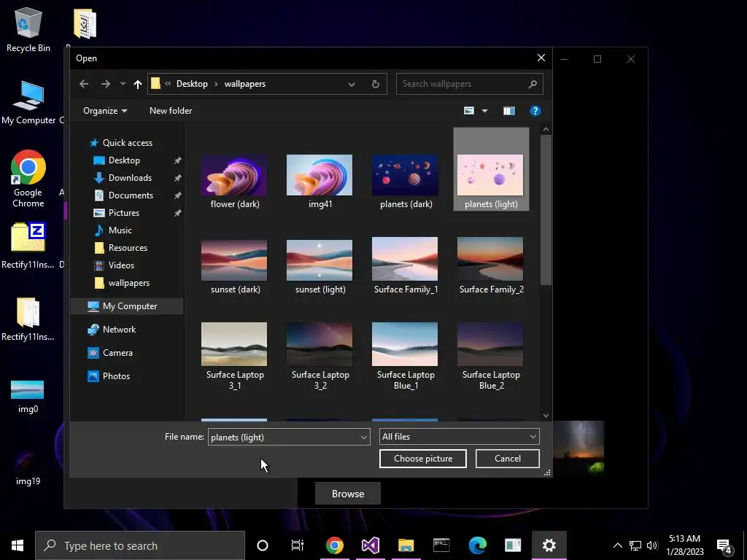Screen dimensions: 747x560
Task: Change the view layout icon
Action: click(x=469, y=111)
